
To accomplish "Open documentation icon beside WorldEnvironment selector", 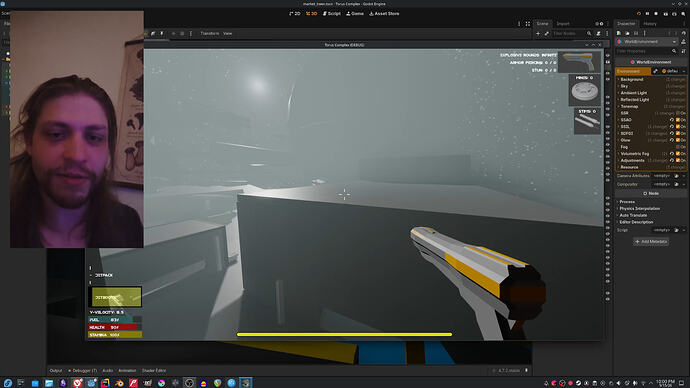I will tap(683, 42).
